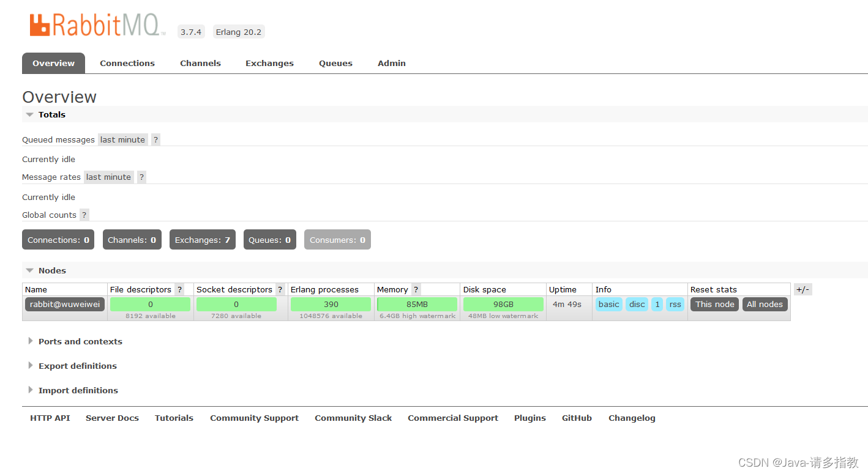Open help for Socket descriptors column
Image resolution: width=868 pixels, height=474 pixels.
[x=280, y=289]
